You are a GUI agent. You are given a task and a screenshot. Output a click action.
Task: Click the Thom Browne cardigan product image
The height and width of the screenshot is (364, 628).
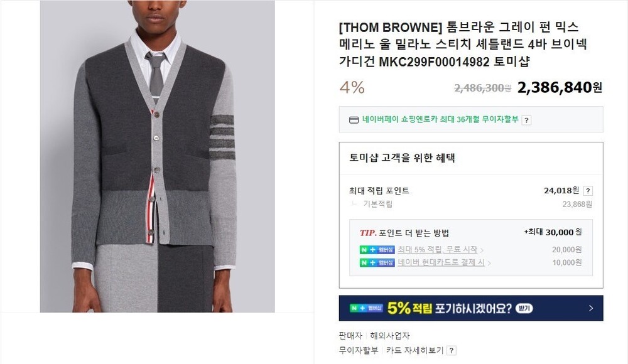(x=158, y=156)
